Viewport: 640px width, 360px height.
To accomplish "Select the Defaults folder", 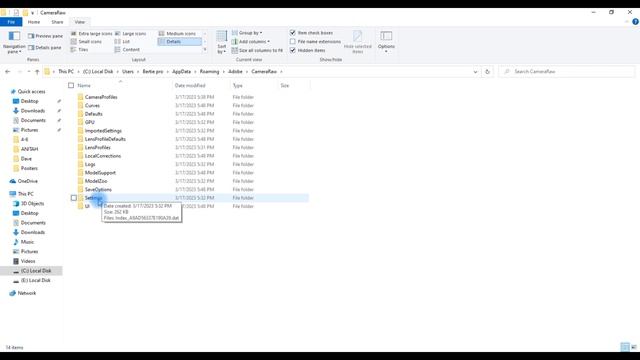I will click(93, 114).
